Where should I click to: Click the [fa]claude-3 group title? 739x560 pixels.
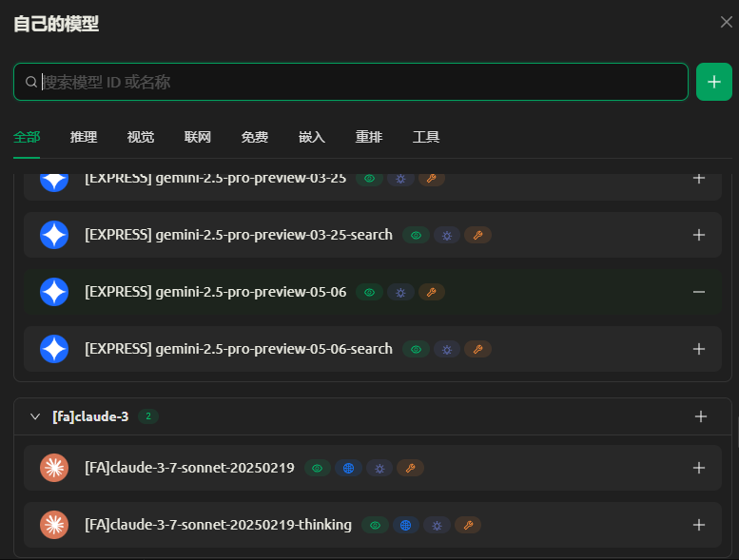point(90,416)
